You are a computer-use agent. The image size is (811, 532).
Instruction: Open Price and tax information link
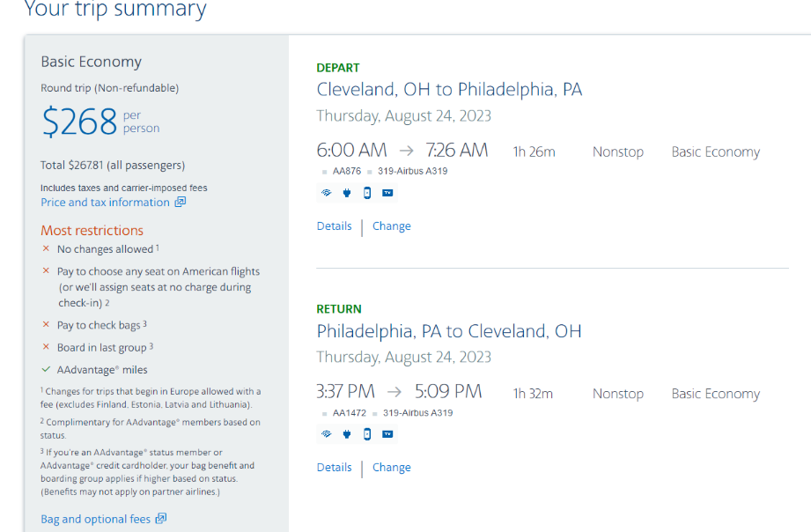click(105, 203)
